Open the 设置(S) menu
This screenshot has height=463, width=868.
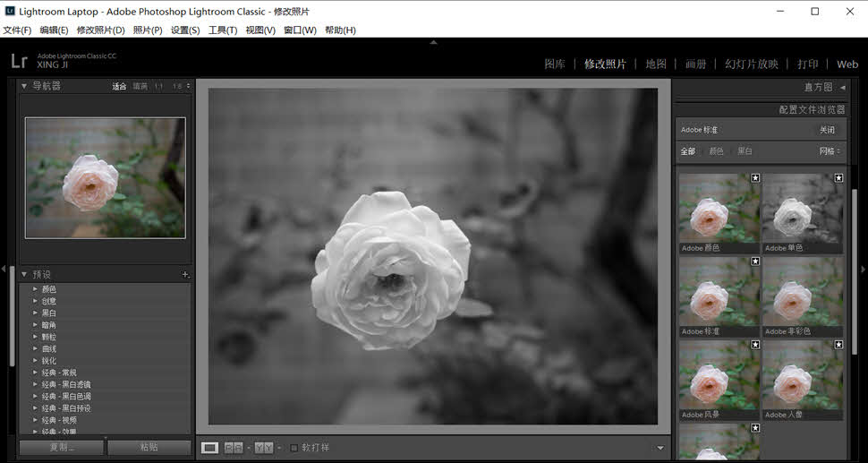[185, 30]
